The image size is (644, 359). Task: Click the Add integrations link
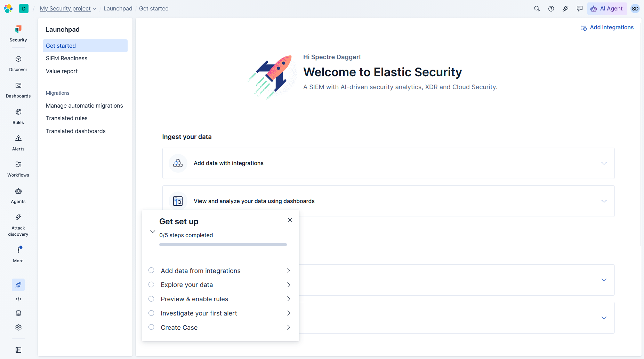[607, 28]
